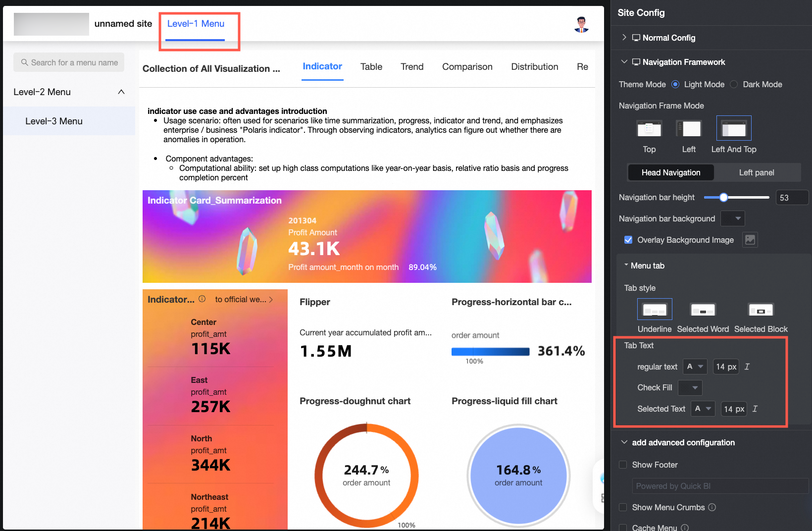Click the "Site Config" panel heading
This screenshot has width=812, height=531.
coord(641,13)
